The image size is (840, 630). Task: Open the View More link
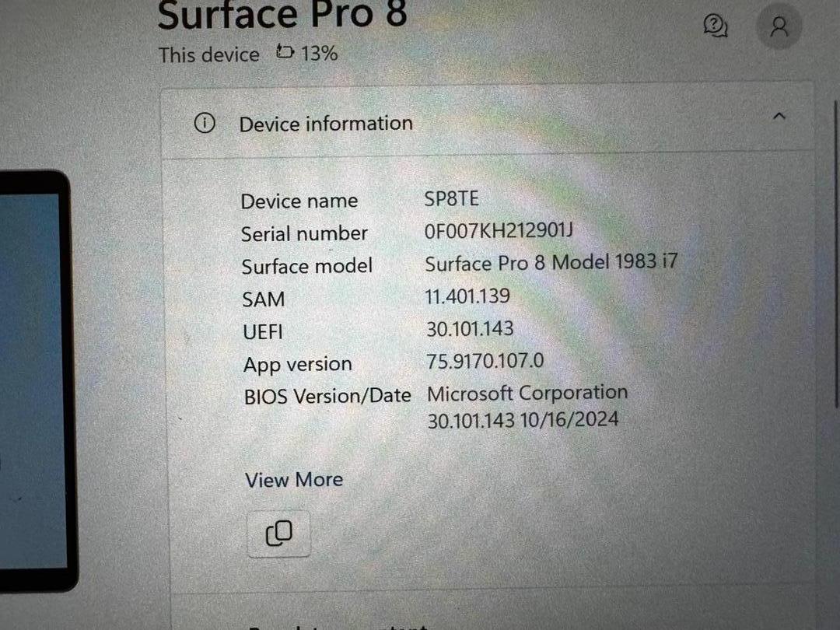point(294,479)
